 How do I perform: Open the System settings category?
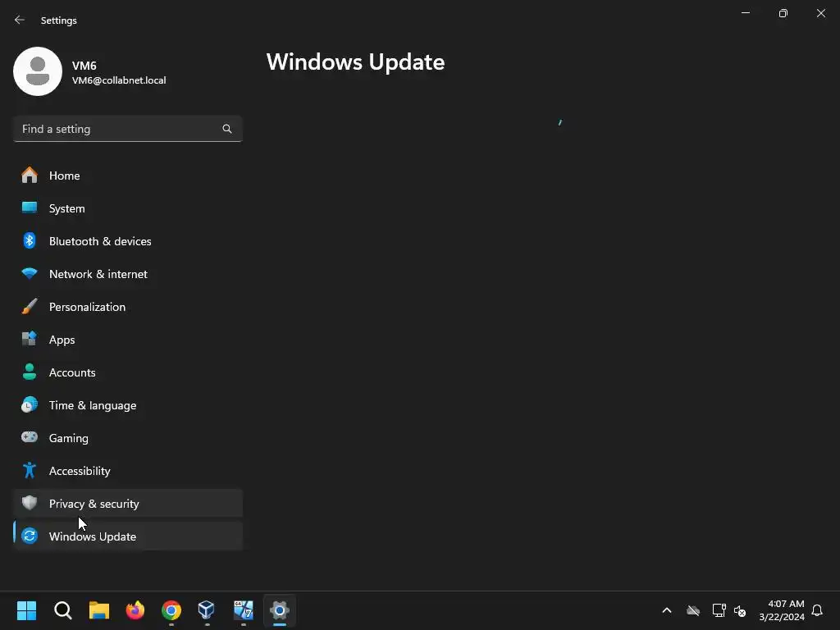click(x=127, y=208)
